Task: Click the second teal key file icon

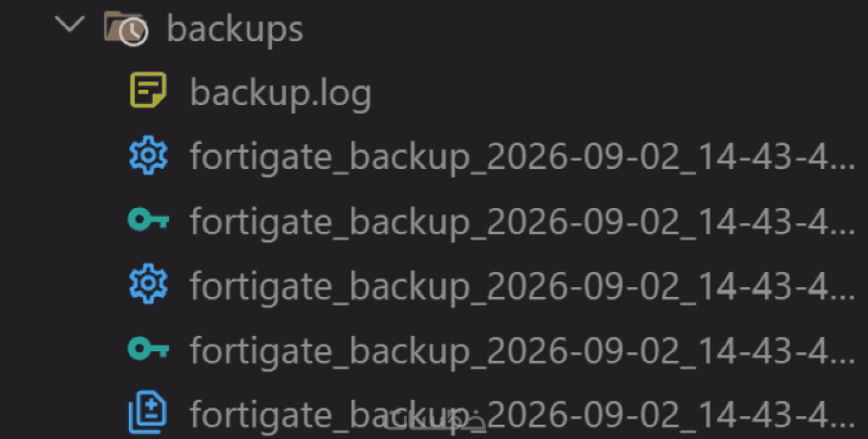Action: 148,348
